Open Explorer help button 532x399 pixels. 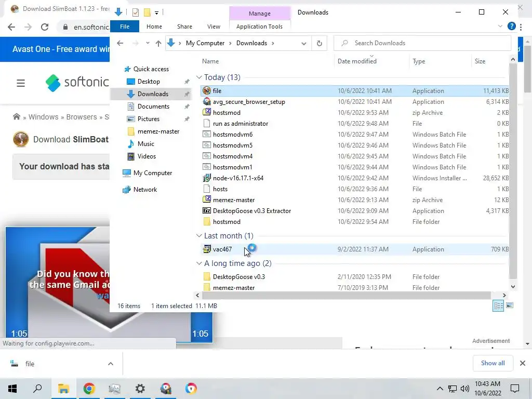pyautogui.click(x=511, y=26)
